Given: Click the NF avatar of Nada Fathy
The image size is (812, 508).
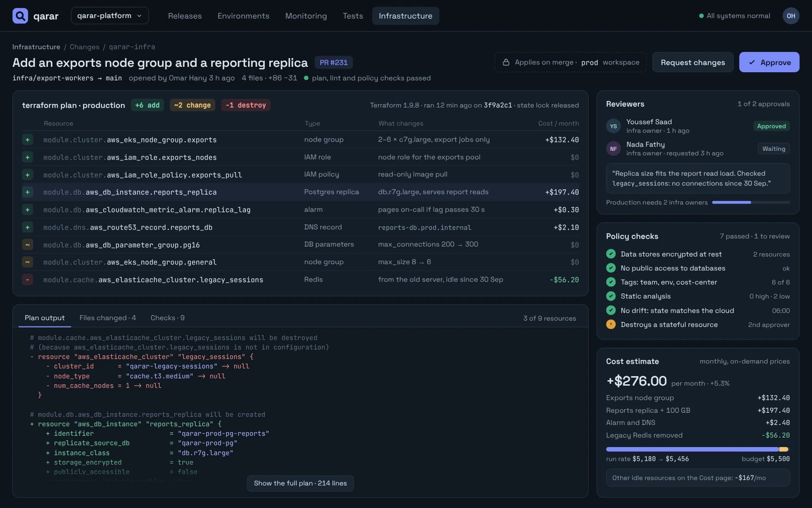Looking at the screenshot, I should [x=614, y=149].
